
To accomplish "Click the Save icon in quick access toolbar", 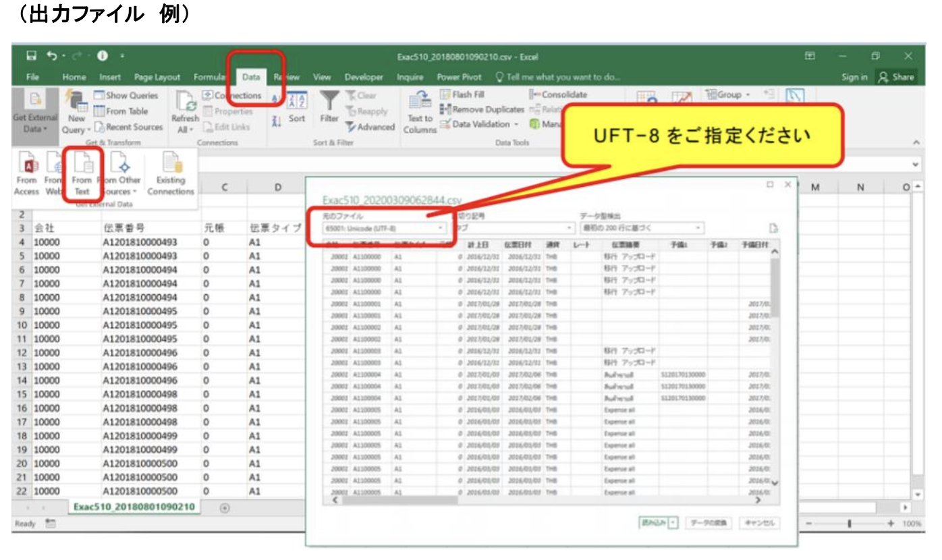I will (x=31, y=56).
